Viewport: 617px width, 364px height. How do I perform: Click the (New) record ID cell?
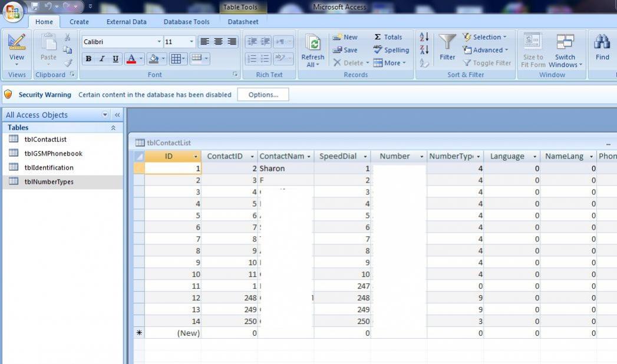coord(173,333)
